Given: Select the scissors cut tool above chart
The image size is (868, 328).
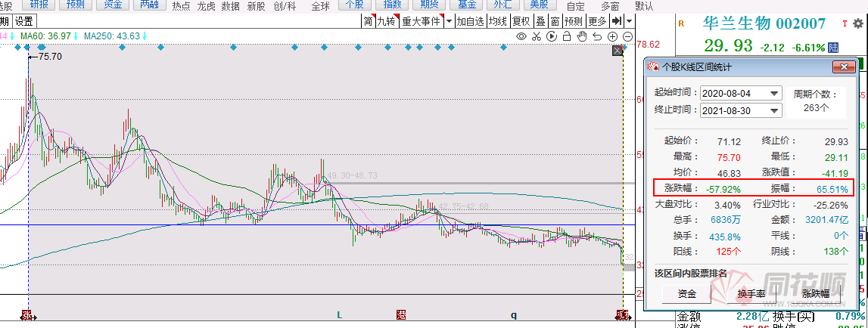Looking at the screenshot, I should (536, 36).
